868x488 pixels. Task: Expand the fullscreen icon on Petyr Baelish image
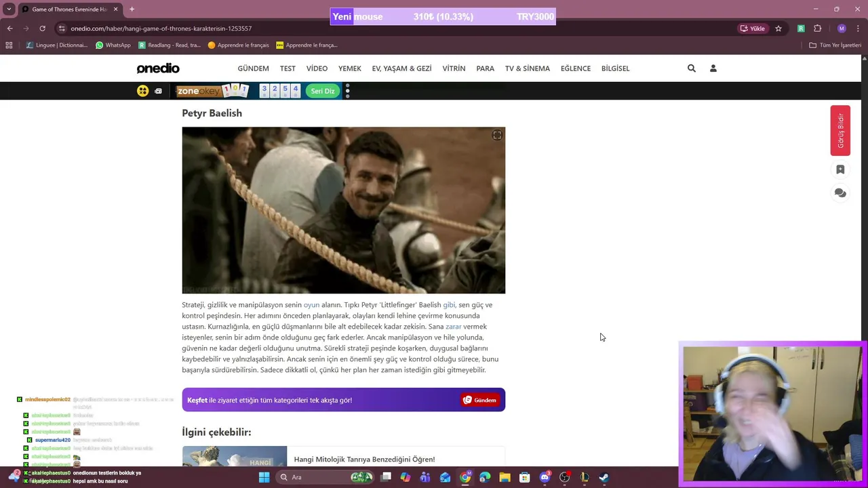[x=497, y=136]
